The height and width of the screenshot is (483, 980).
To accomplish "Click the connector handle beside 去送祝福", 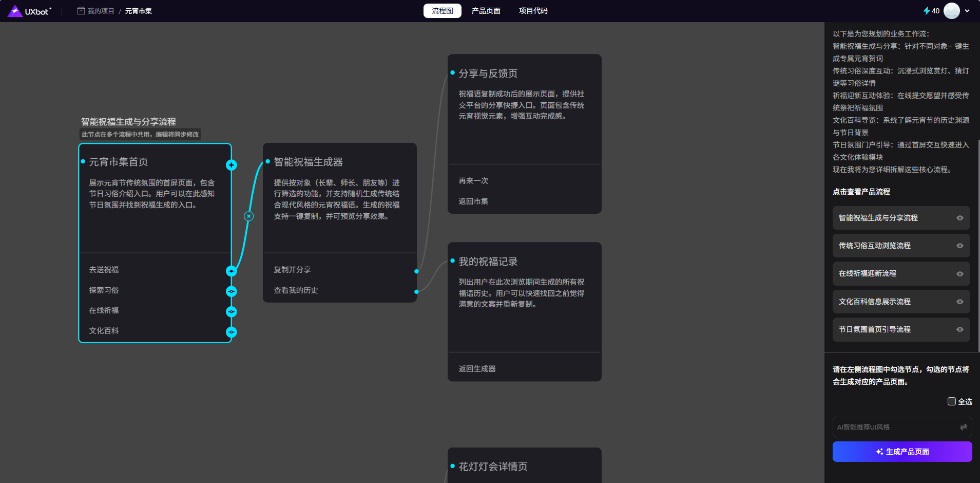I will [x=232, y=271].
